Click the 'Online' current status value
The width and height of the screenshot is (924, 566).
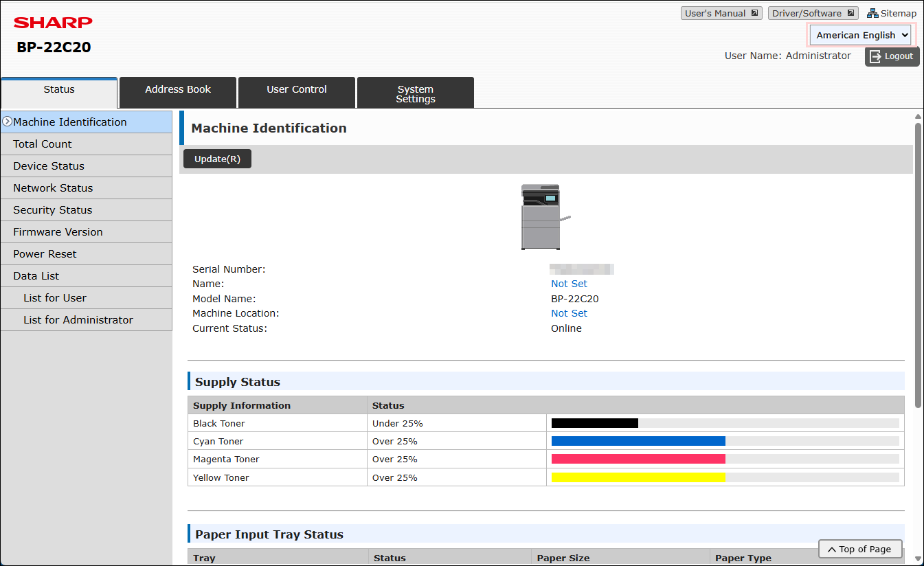(x=566, y=328)
